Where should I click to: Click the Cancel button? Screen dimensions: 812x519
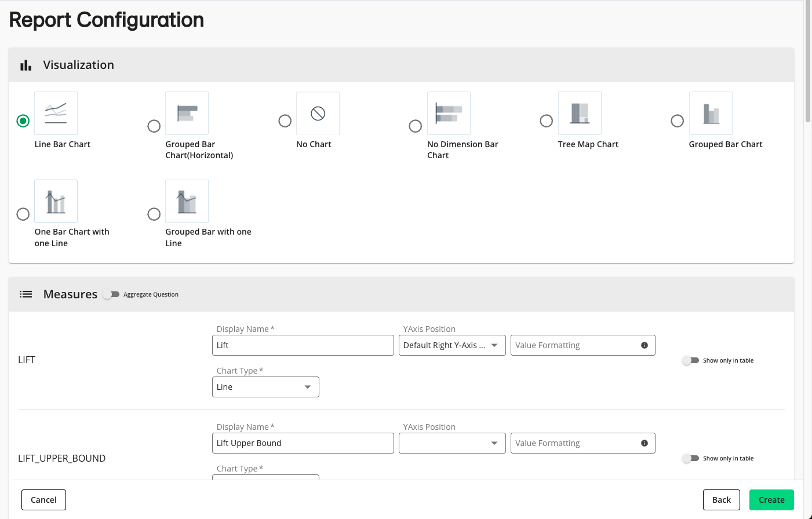pyautogui.click(x=43, y=500)
